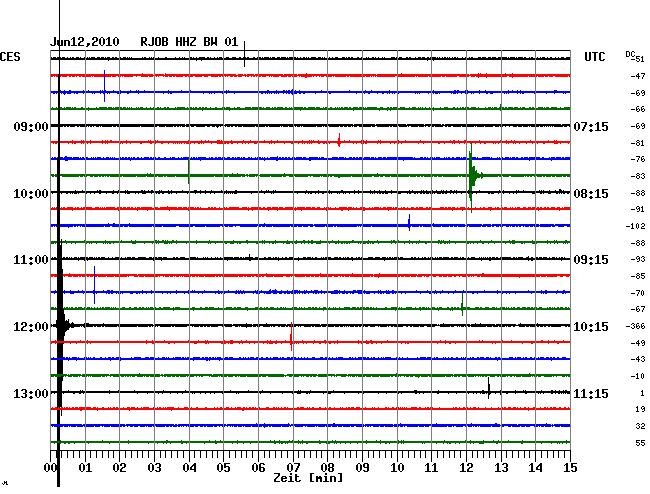
Task: Click the large black event on the 12:00 trace
Action: point(62,326)
